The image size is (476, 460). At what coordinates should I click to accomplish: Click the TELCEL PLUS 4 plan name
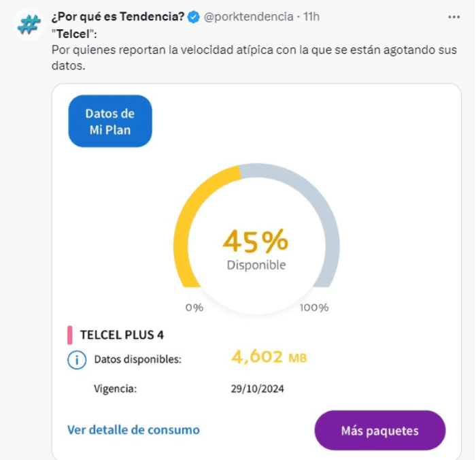click(x=122, y=335)
